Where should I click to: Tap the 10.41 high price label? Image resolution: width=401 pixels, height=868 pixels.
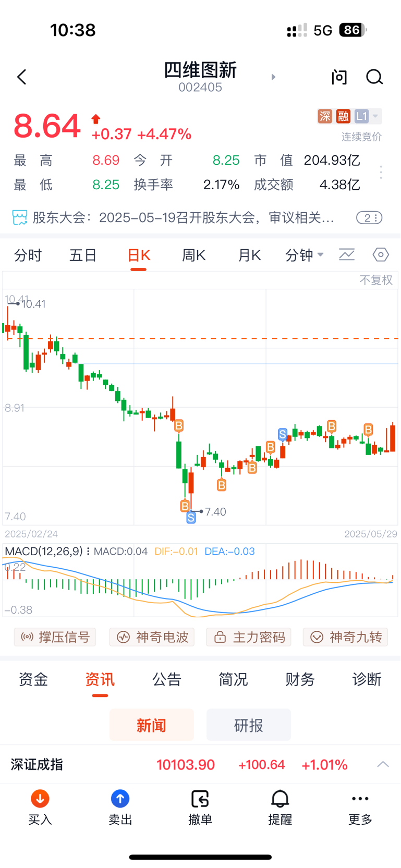(34, 304)
